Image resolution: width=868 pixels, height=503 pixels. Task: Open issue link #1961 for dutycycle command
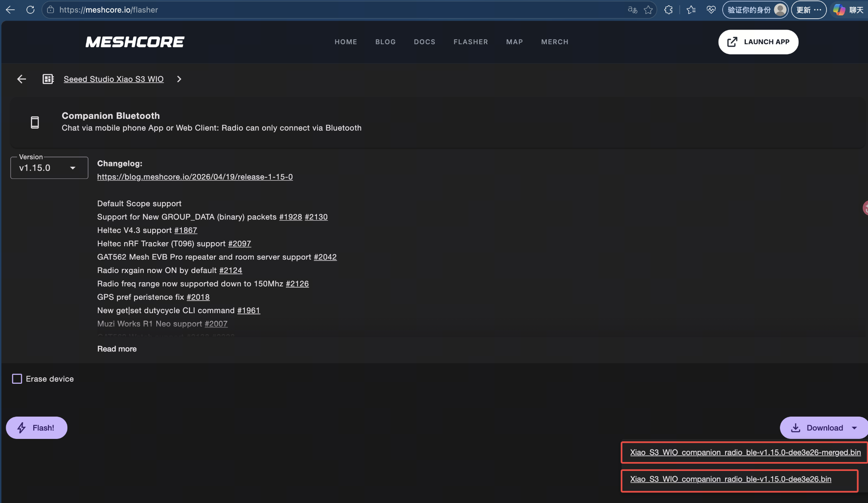point(249,311)
